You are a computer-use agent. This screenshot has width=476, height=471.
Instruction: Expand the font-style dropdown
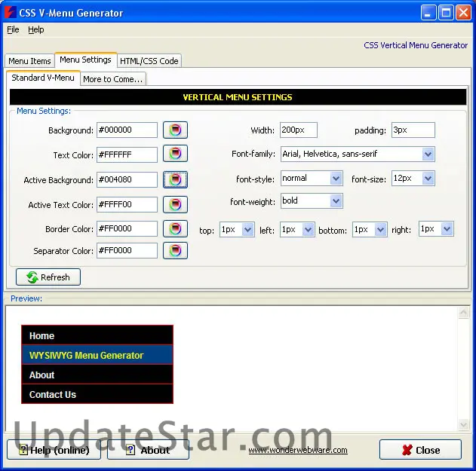336,179
